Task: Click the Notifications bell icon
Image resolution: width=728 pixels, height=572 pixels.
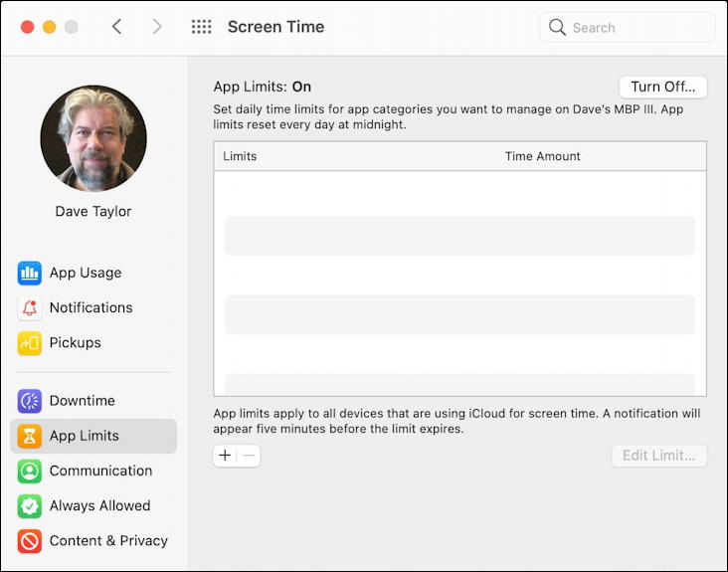Action: (29, 307)
